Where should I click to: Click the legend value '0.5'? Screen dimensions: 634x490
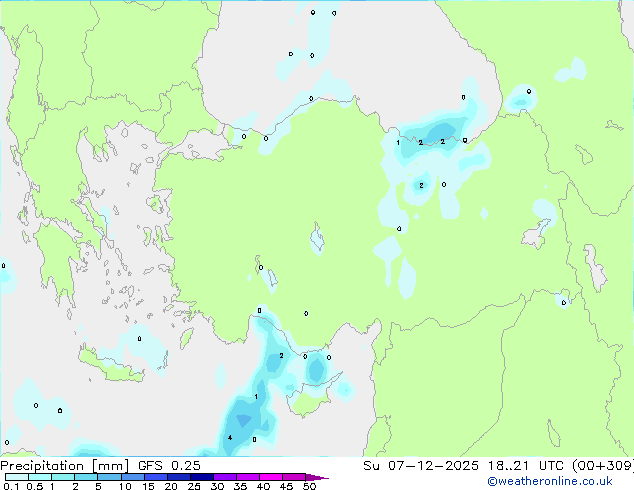coord(34,486)
